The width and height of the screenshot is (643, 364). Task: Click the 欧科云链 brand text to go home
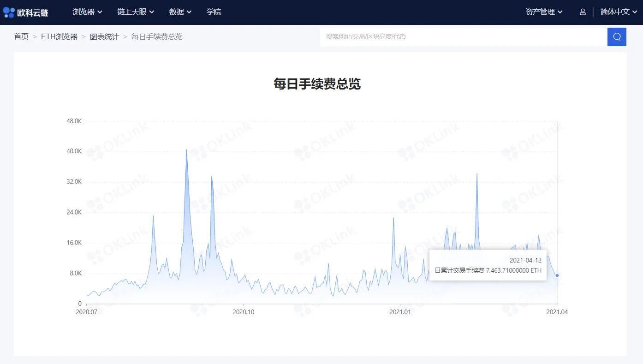tap(32, 12)
